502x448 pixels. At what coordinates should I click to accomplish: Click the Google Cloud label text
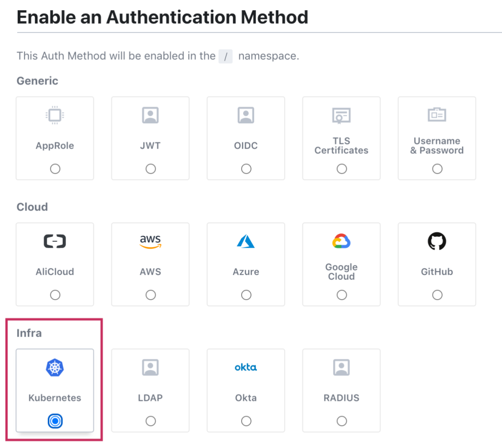[x=342, y=272]
